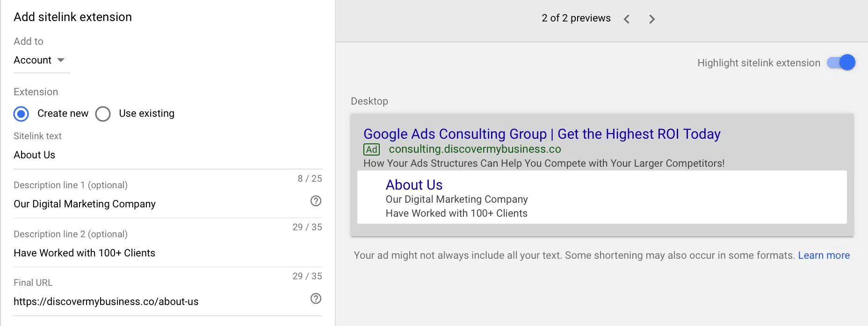Select the Add sitelink extension heading
Viewport: 868px width, 326px height.
point(73,17)
